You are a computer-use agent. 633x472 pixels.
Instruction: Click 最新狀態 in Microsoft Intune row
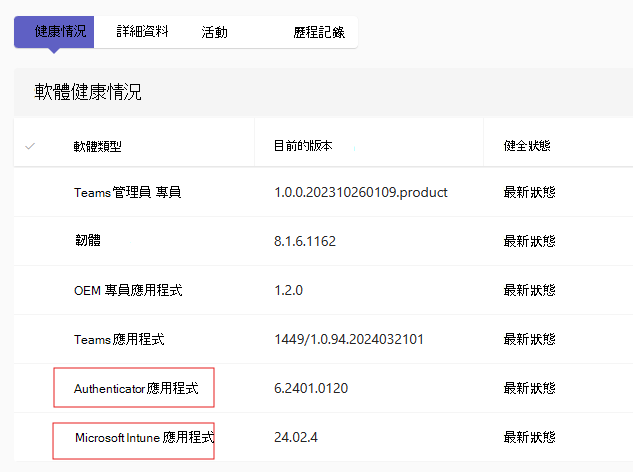tap(529, 437)
